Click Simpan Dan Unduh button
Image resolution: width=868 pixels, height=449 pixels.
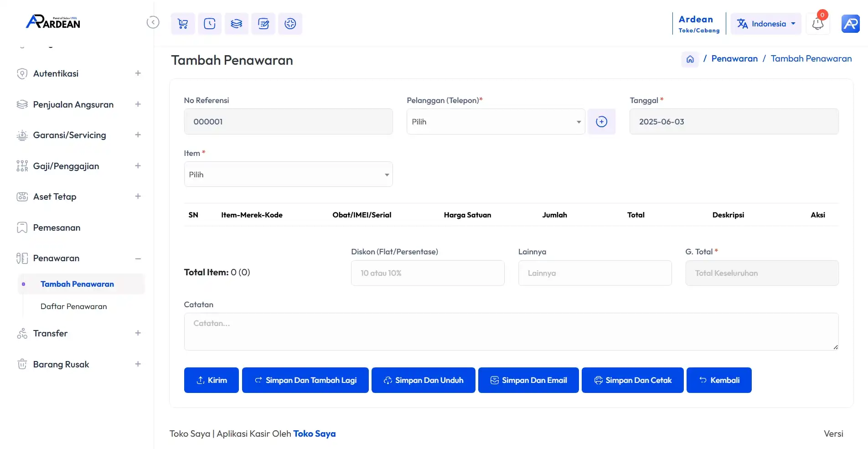pos(424,380)
